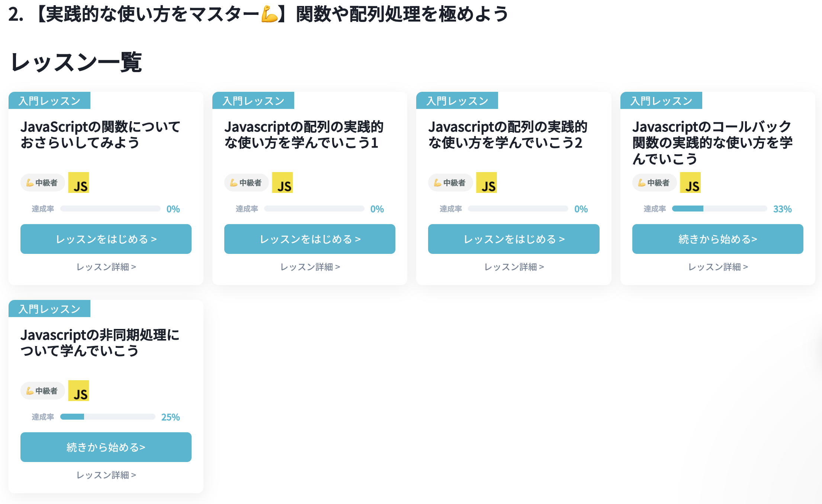This screenshot has height=504, width=822.
Task: Click the Javascriptの非同期処理 lesson title
Action: 100,343
